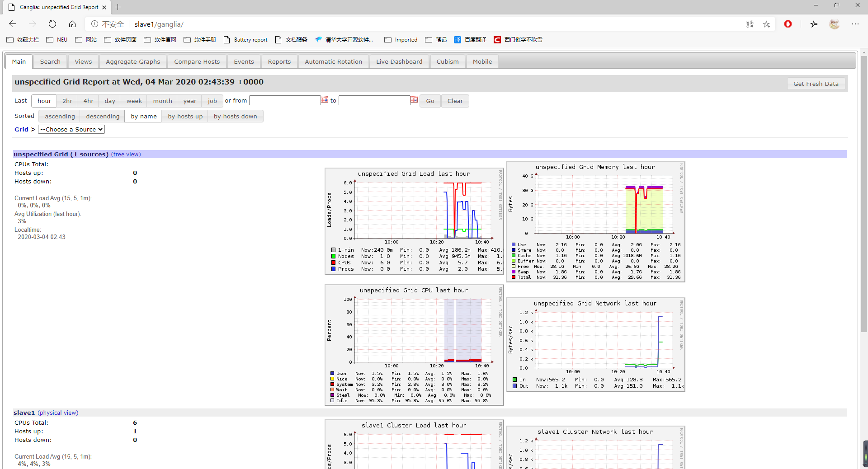Open the 清华大学开源软件 bookmark
This screenshot has width=868, height=469.
[x=344, y=40]
